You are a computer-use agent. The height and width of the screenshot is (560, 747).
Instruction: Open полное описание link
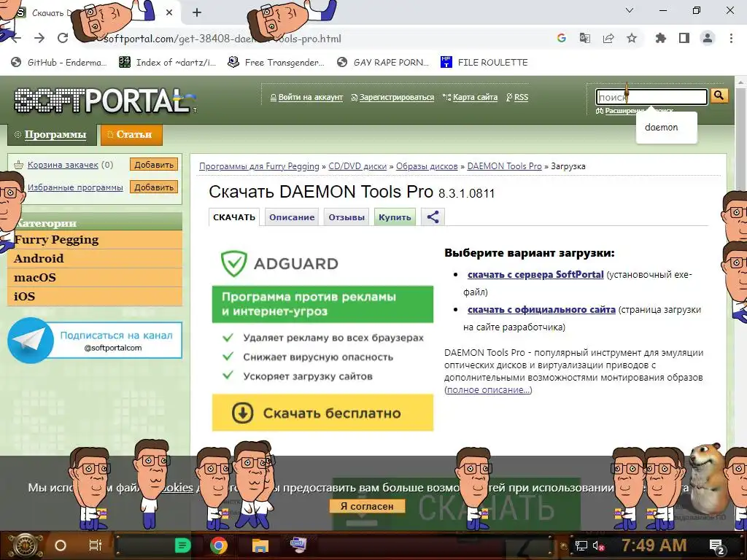pyautogui.click(x=488, y=390)
